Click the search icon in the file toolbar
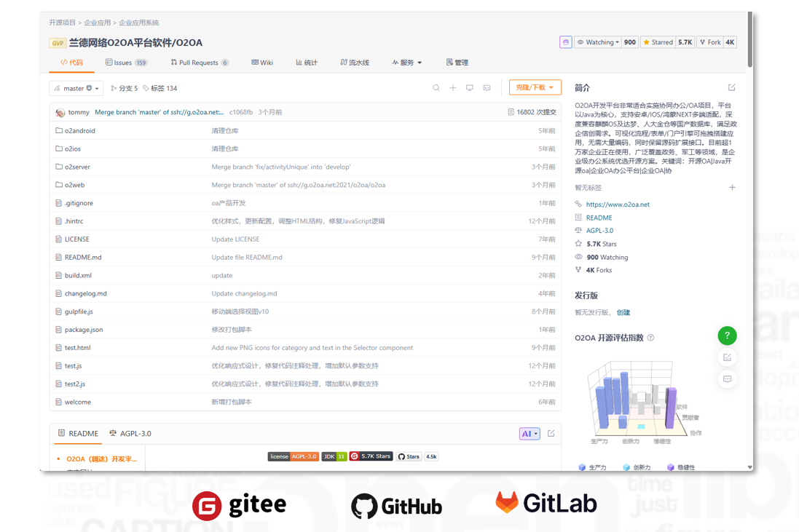 (x=436, y=88)
